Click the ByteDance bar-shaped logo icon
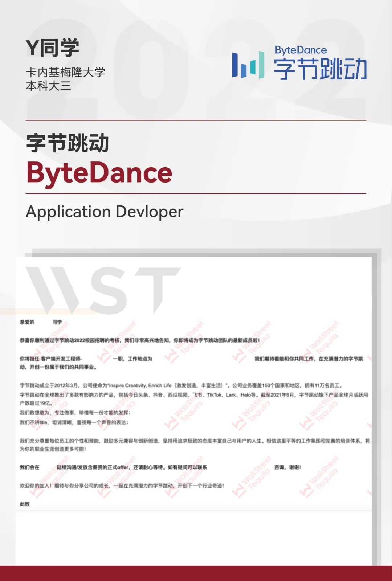Image resolution: width=392 pixels, height=581 pixels. pos(248,65)
